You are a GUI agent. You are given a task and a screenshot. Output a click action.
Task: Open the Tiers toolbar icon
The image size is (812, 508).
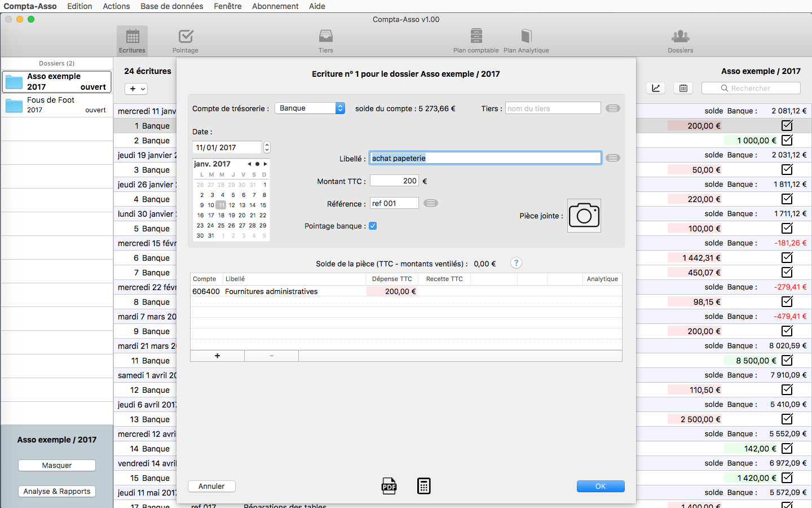(x=326, y=41)
